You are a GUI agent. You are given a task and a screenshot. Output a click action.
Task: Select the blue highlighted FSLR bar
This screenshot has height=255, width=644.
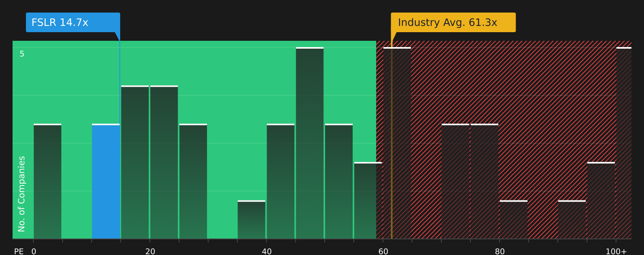(x=106, y=181)
